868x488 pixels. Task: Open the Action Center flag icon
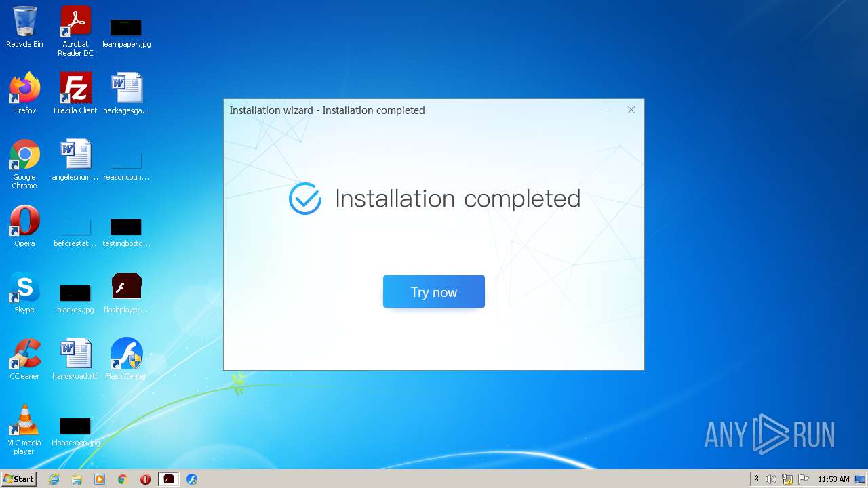[804, 479]
